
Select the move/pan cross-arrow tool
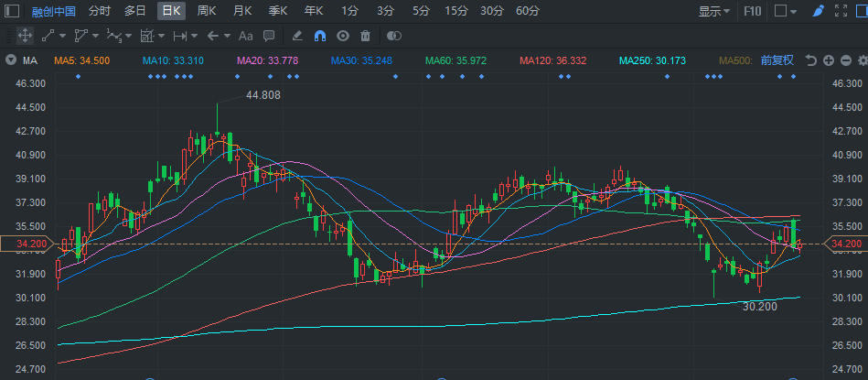click(25, 36)
